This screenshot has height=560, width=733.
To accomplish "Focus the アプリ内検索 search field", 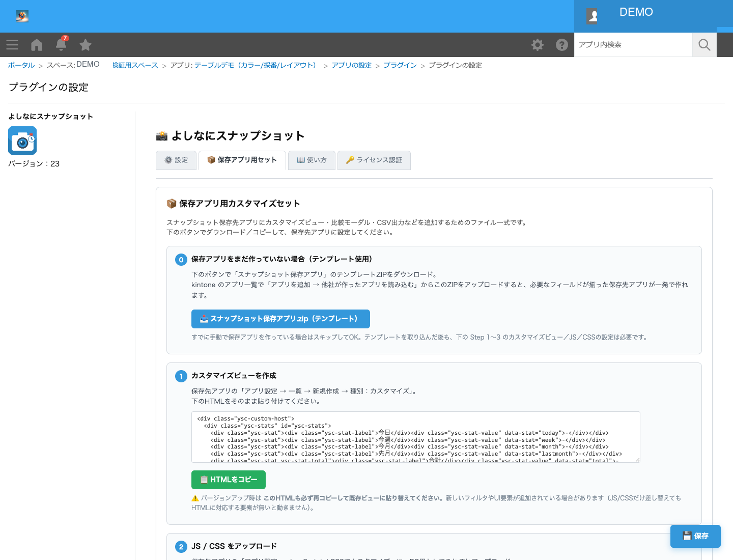I will (x=633, y=45).
